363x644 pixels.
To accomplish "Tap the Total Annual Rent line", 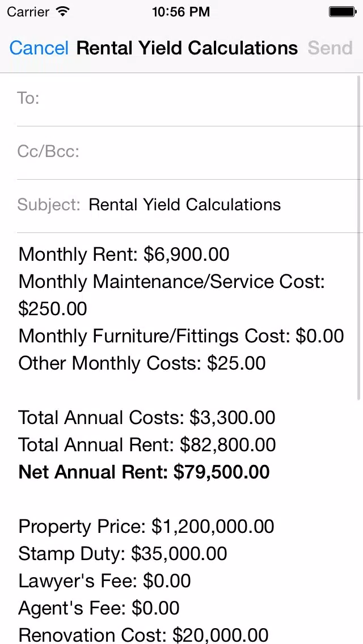I will pos(147,444).
